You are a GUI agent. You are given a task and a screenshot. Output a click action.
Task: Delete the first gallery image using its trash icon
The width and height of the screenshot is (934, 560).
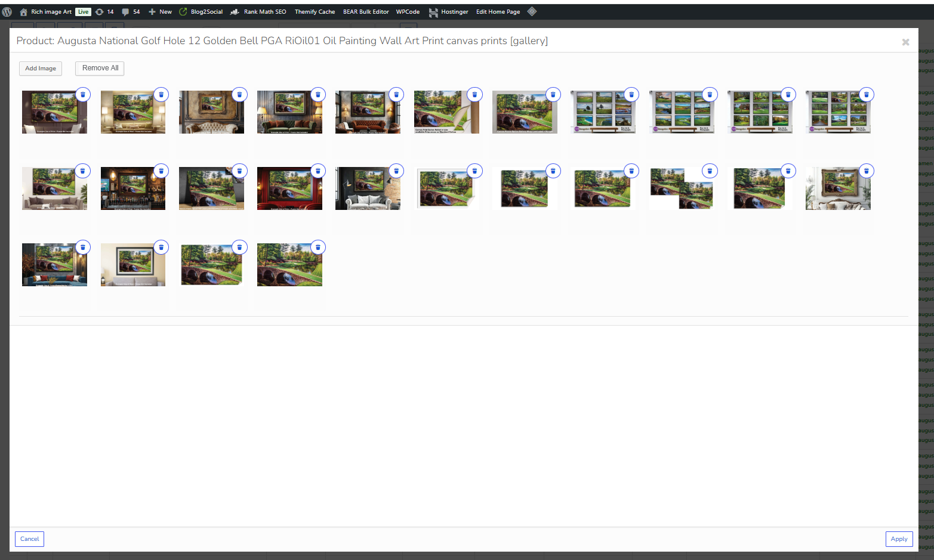tap(83, 95)
